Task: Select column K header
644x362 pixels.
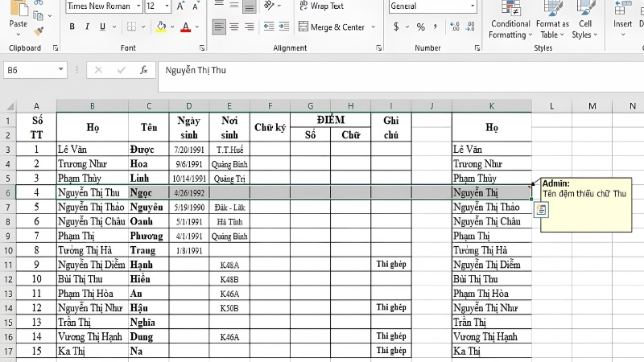Action: pos(492,106)
